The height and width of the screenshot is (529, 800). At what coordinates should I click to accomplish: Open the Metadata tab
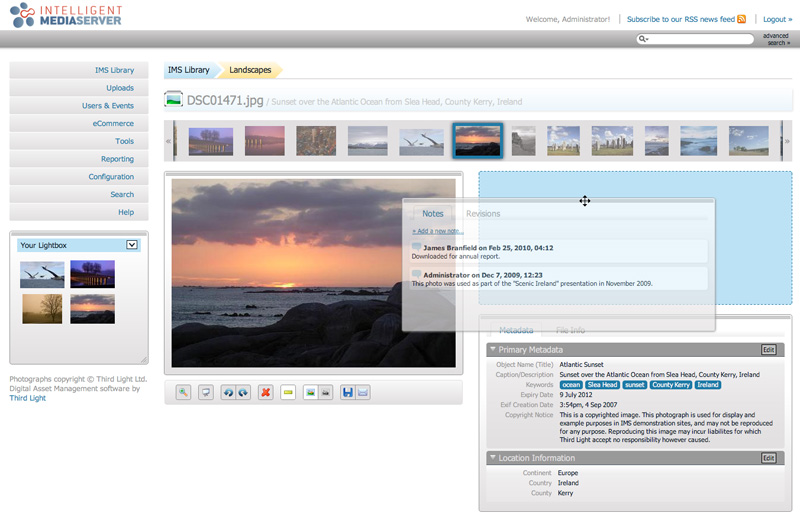(x=516, y=330)
